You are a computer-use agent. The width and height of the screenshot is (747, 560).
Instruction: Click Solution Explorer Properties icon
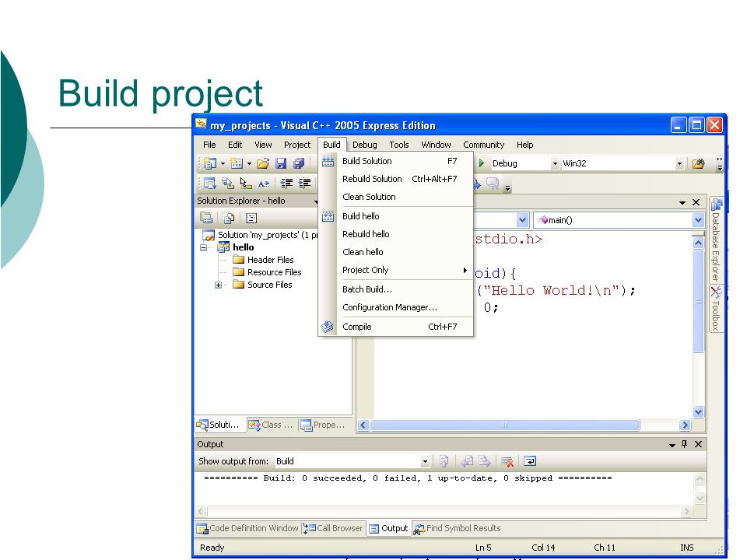click(206, 218)
